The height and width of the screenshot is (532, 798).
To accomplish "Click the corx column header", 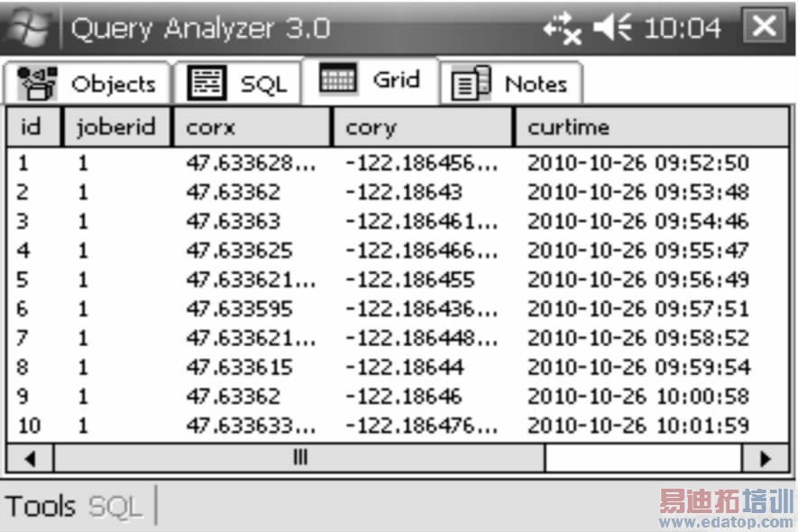I will (x=252, y=127).
